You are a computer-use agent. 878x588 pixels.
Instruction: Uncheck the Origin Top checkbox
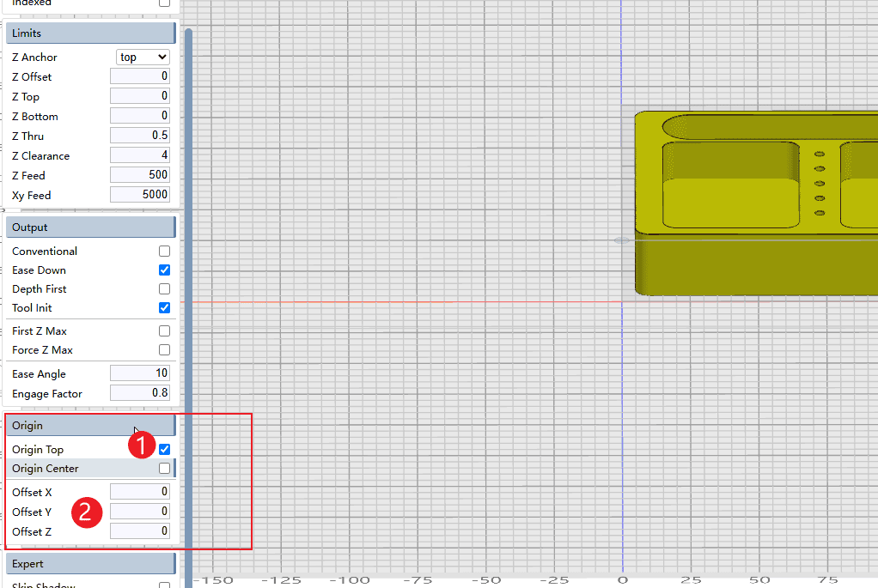coord(164,450)
